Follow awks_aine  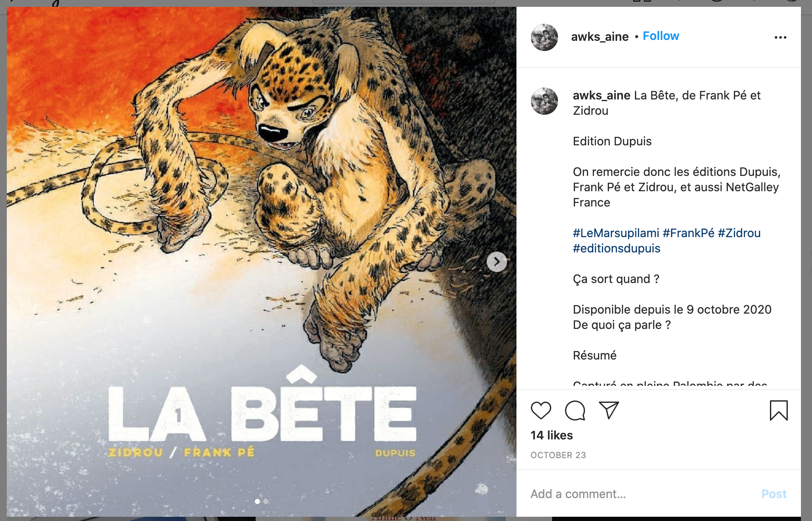[661, 36]
